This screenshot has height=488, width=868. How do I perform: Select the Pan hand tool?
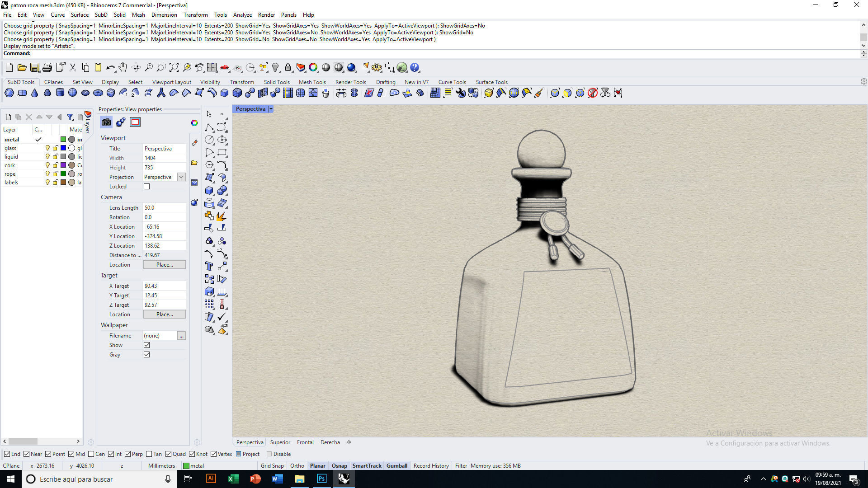point(123,68)
